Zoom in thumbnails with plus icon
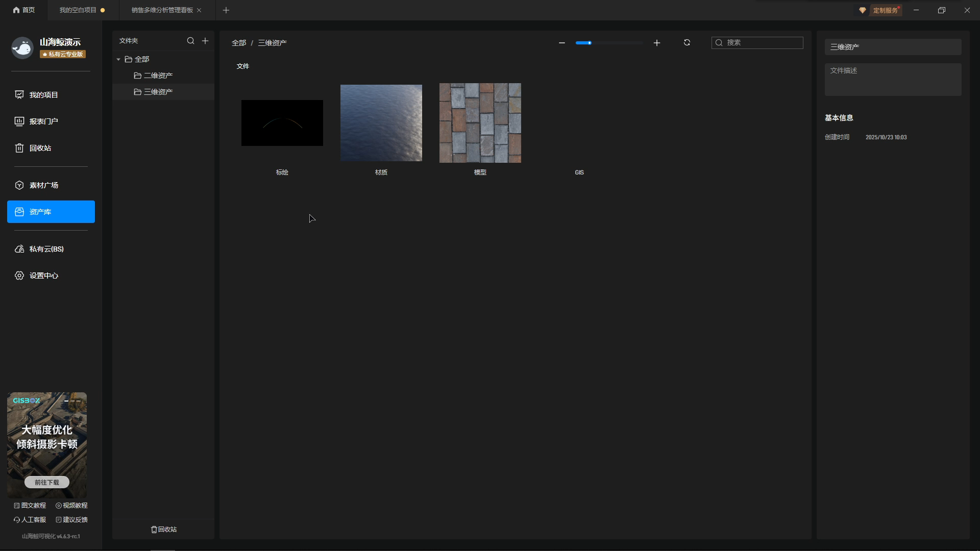Image resolution: width=980 pixels, height=551 pixels. (x=657, y=43)
